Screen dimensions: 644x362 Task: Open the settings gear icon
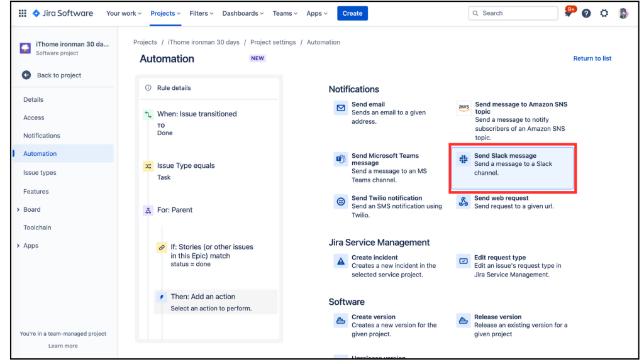[x=604, y=13]
